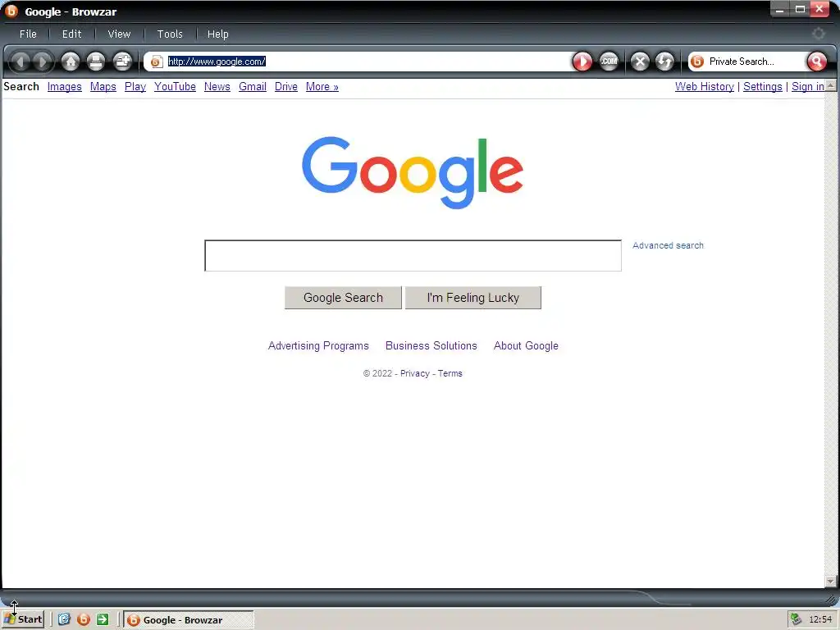
Task: Open the Business Solutions link
Action: point(431,346)
